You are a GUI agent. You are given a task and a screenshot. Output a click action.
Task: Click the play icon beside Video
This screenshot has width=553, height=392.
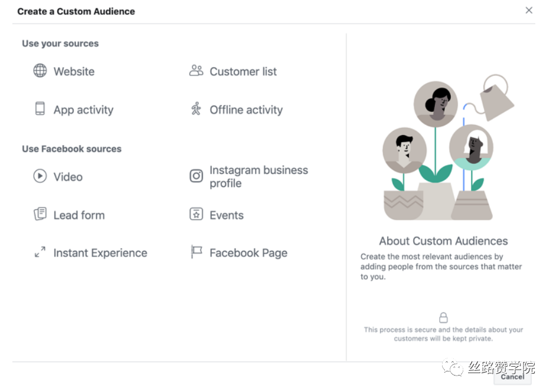coord(40,176)
